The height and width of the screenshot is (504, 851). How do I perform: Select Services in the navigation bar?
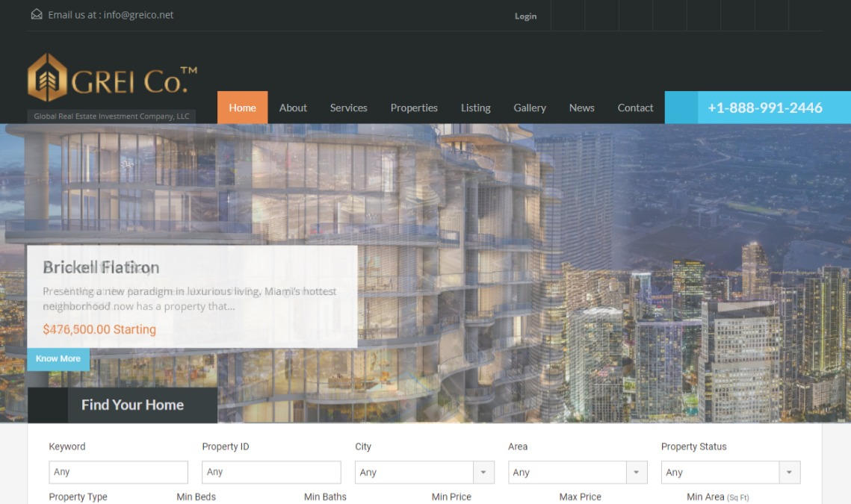(348, 108)
